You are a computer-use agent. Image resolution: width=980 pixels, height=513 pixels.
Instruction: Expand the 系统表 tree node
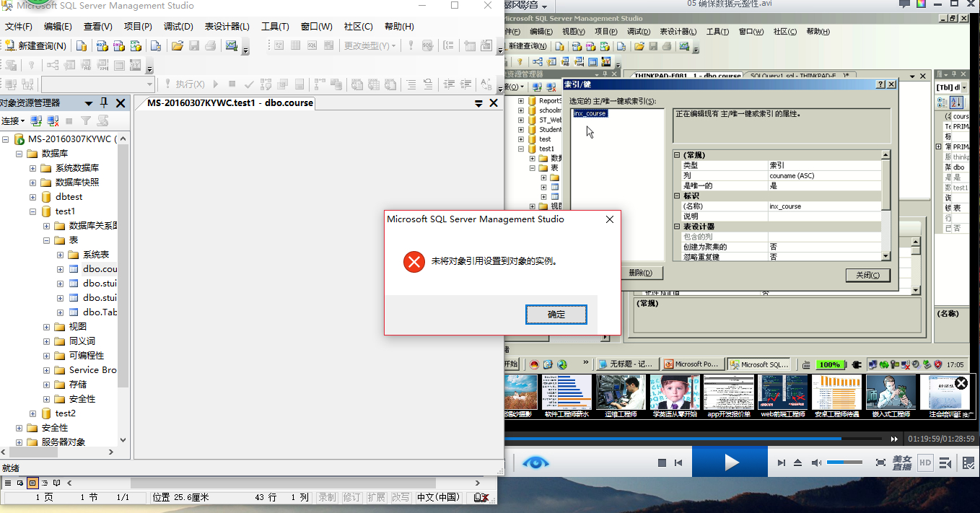pos(60,255)
